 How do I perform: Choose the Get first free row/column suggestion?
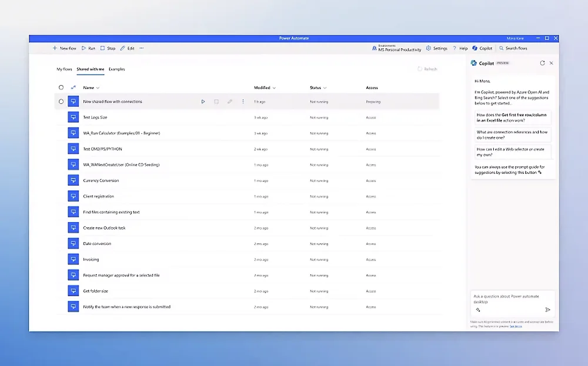512,117
